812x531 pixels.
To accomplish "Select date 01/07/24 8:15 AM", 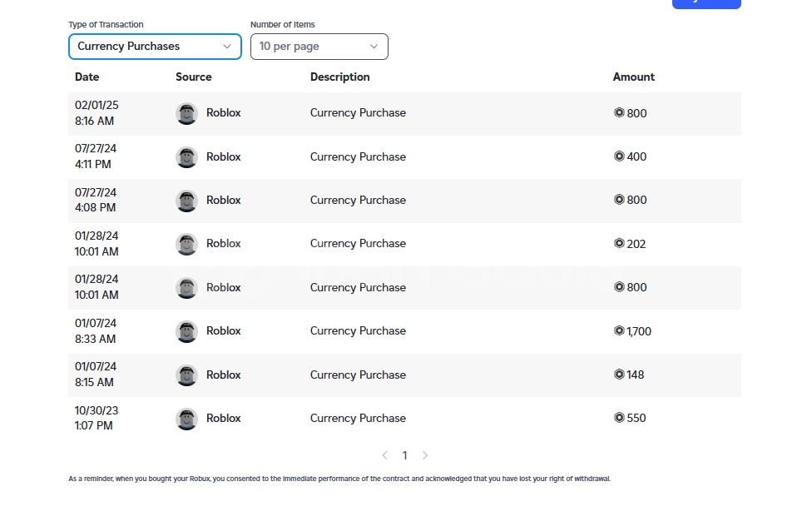I will [96, 375].
